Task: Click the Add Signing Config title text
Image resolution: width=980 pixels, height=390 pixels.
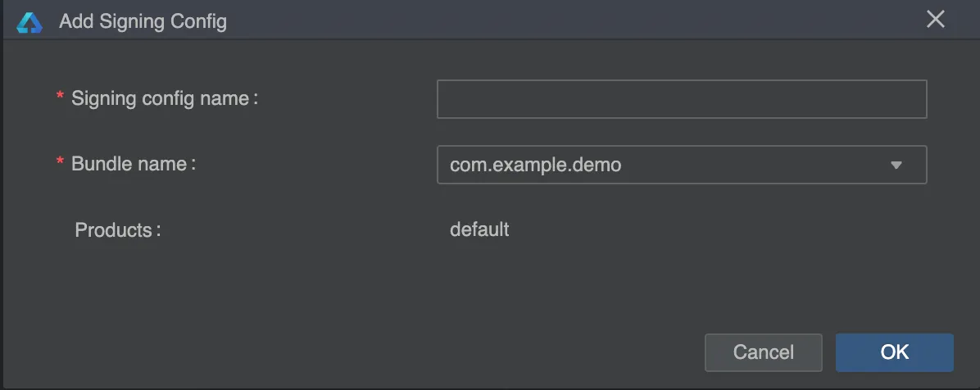Action: (x=143, y=22)
